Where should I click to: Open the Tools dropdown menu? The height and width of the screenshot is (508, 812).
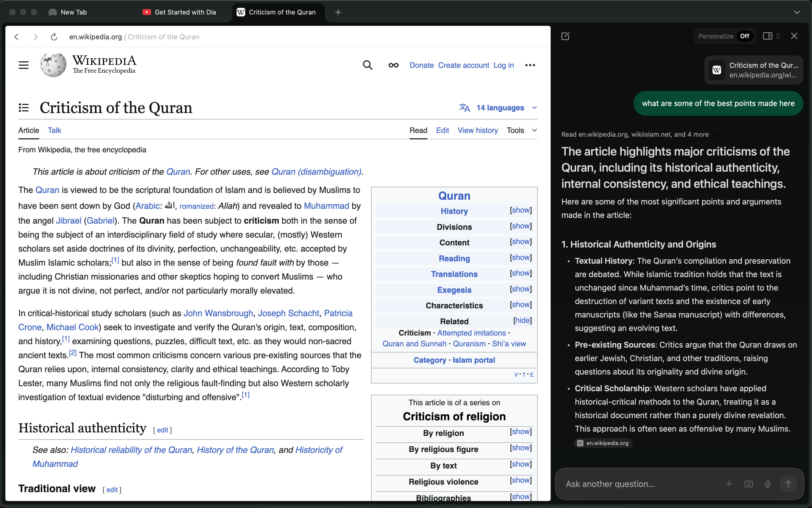point(522,130)
